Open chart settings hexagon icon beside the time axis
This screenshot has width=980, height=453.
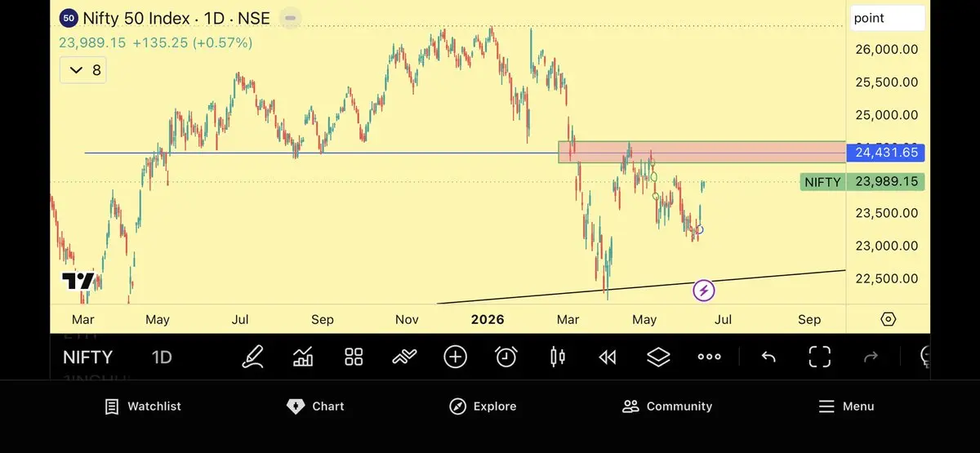tap(889, 319)
